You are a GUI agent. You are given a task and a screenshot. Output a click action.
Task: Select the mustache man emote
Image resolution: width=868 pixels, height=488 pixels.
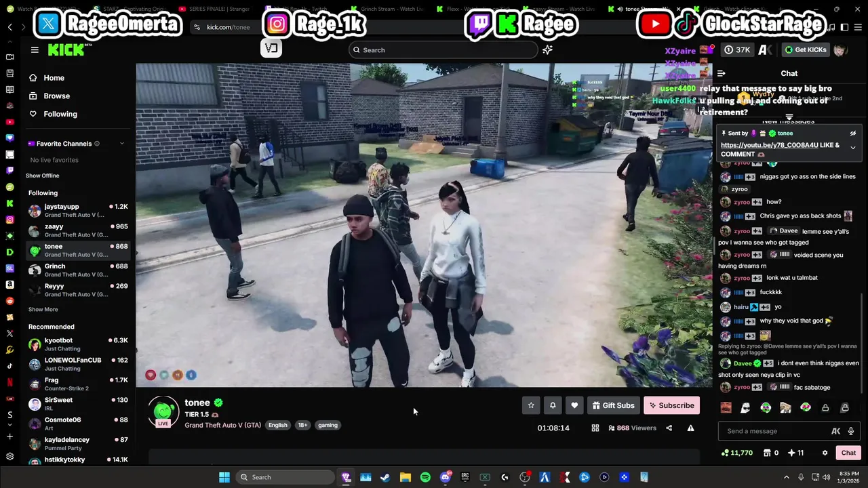[726, 408]
